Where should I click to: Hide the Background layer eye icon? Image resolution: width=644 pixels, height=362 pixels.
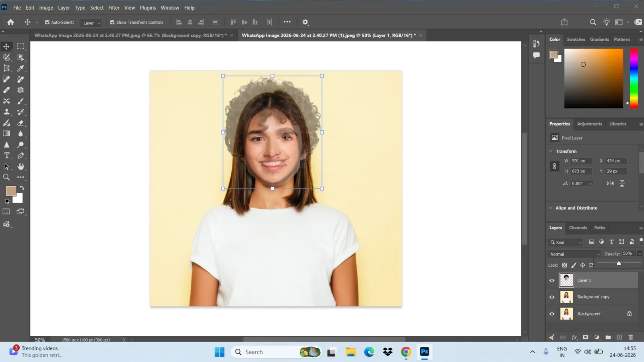pyautogui.click(x=552, y=314)
